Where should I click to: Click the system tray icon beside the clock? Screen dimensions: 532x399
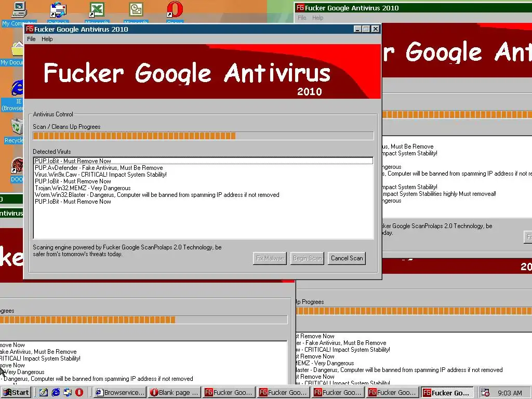point(485,393)
